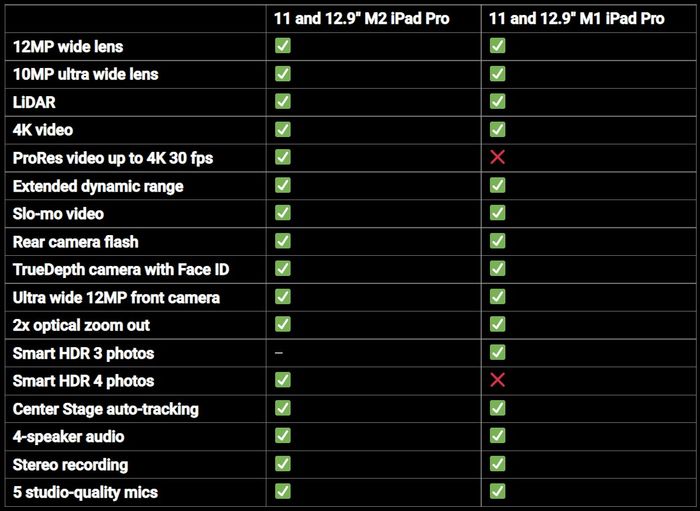The width and height of the screenshot is (700, 511).
Task: Click the M1 checkmark for 10MP ultra wide lens
Action: pyautogui.click(x=498, y=74)
